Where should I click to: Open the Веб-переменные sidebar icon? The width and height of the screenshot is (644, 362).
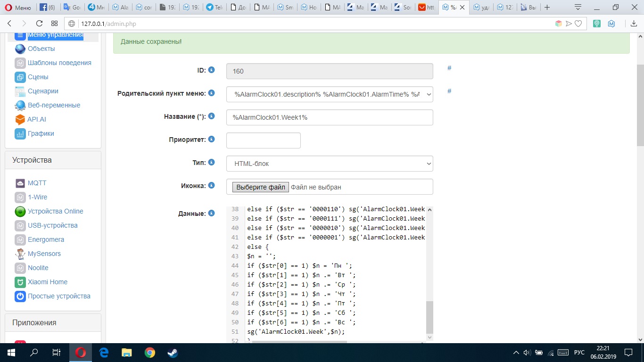[x=20, y=106]
